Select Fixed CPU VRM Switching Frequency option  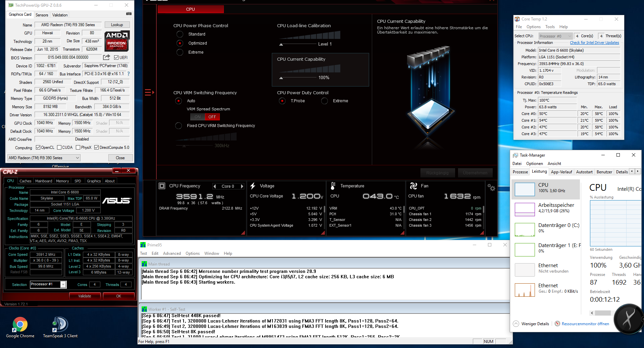tap(179, 126)
